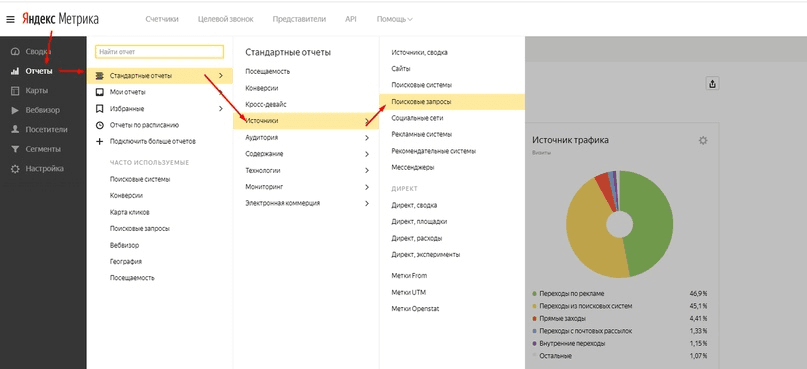Image resolution: width=807 pixels, height=369 pixels.
Task: Open Карта кликов in часто используемые
Action: (130, 212)
